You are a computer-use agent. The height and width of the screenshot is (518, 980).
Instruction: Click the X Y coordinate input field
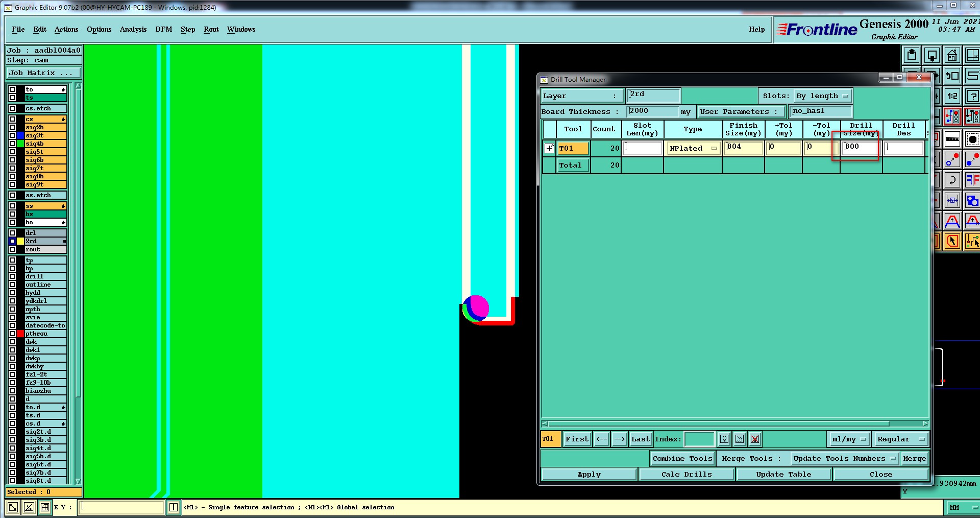(121, 507)
